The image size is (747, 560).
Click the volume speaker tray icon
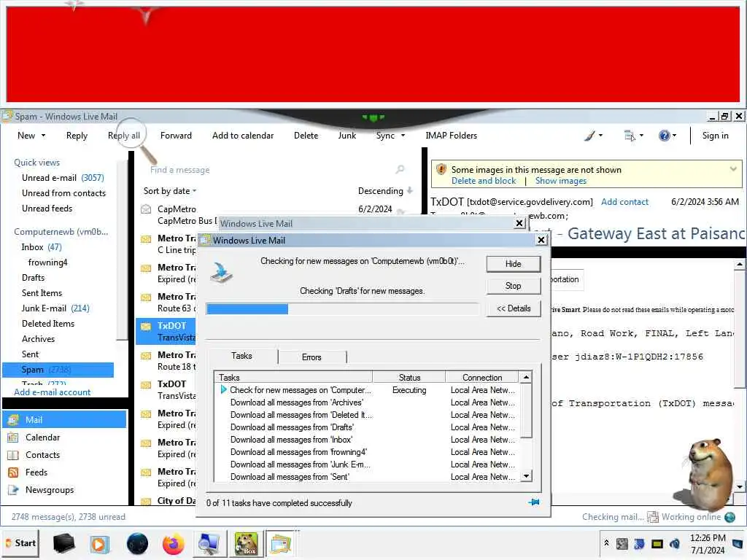tap(675, 543)
